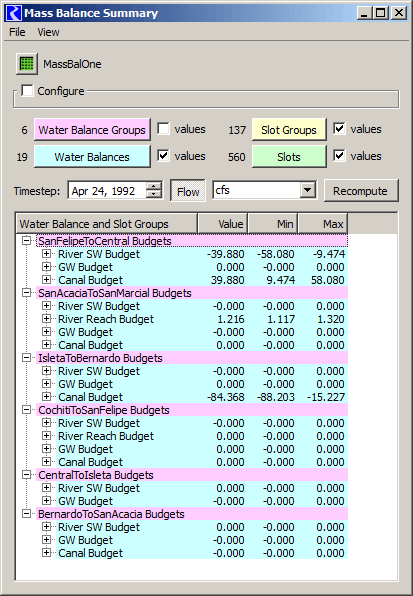The height and width of the screenshot is (596, 413).
Task: Open the cfs units dropdown
Action: pos(308,190)
